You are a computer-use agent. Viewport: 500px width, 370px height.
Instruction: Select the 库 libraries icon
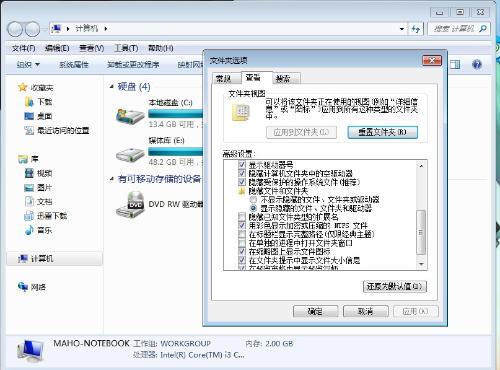coord(23,159)
